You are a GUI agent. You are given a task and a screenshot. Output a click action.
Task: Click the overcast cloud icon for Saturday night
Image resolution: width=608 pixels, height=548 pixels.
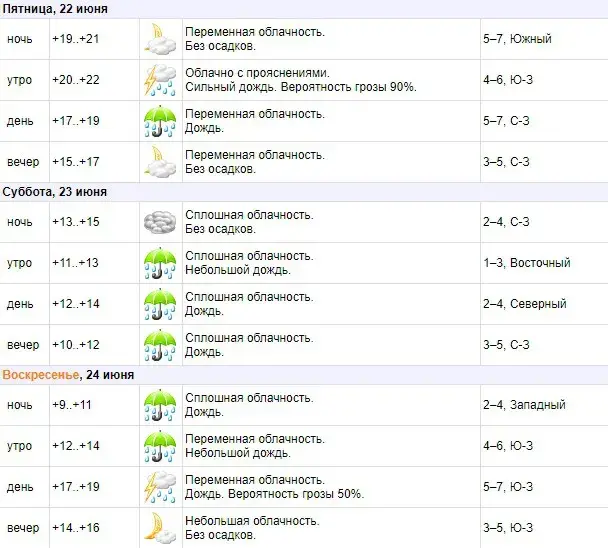[160, 222]
